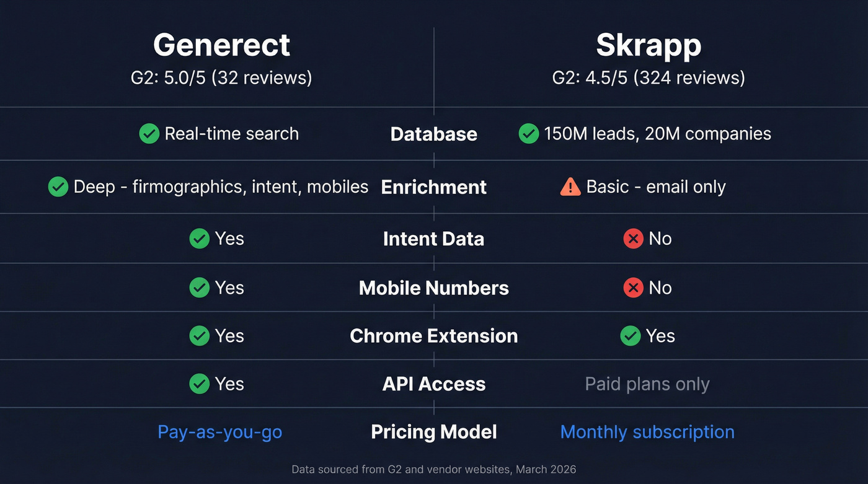Click the checkmark next to Generect Intent Data
The image size is (868, 484).
click(199, 239)
